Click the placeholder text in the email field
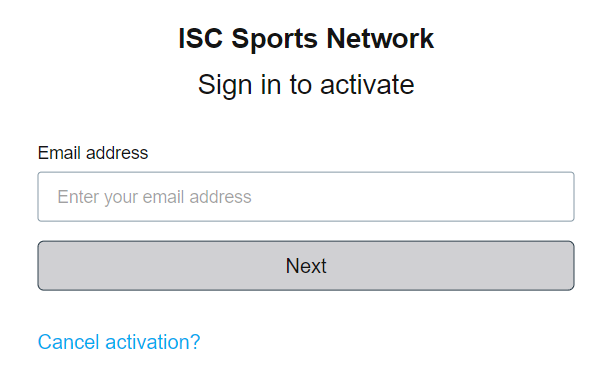The image size is (614, 392). (154, 197)
